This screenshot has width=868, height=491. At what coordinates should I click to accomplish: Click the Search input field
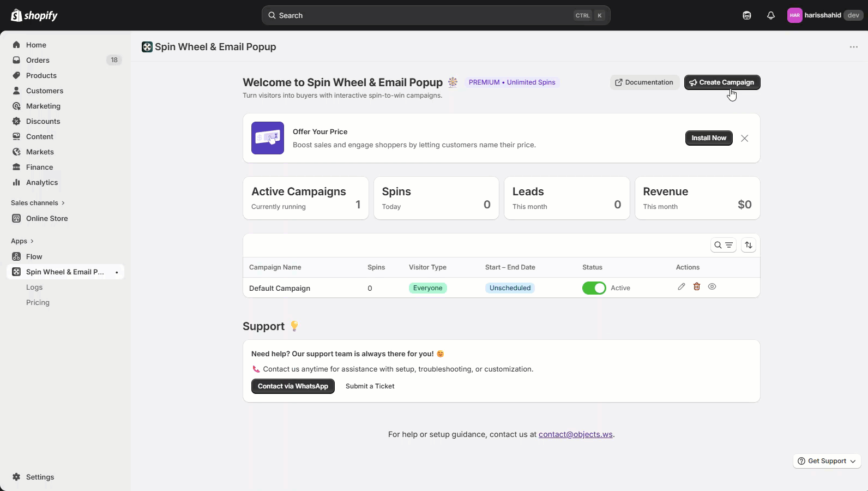pos(436,15)
